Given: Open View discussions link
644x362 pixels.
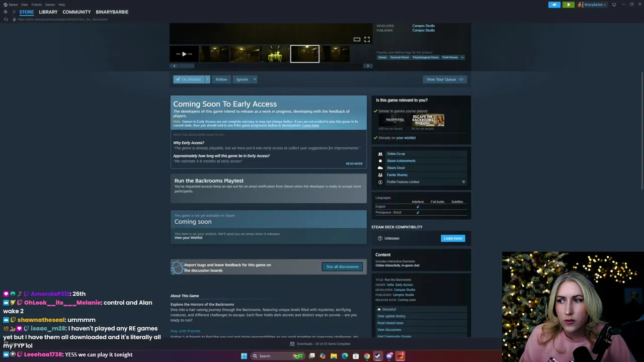Looking at the screenshot, I should (x=389, y=330).
